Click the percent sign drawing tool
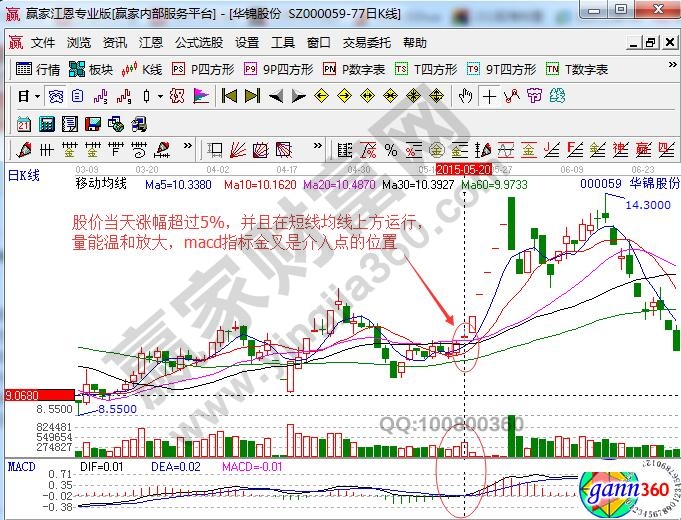 click(390, 150)
